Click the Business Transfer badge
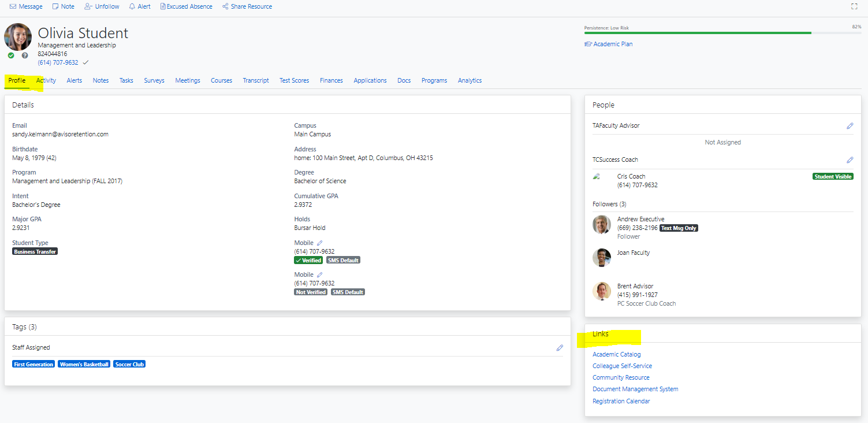 pyautogui.click(x=35, y=251)
